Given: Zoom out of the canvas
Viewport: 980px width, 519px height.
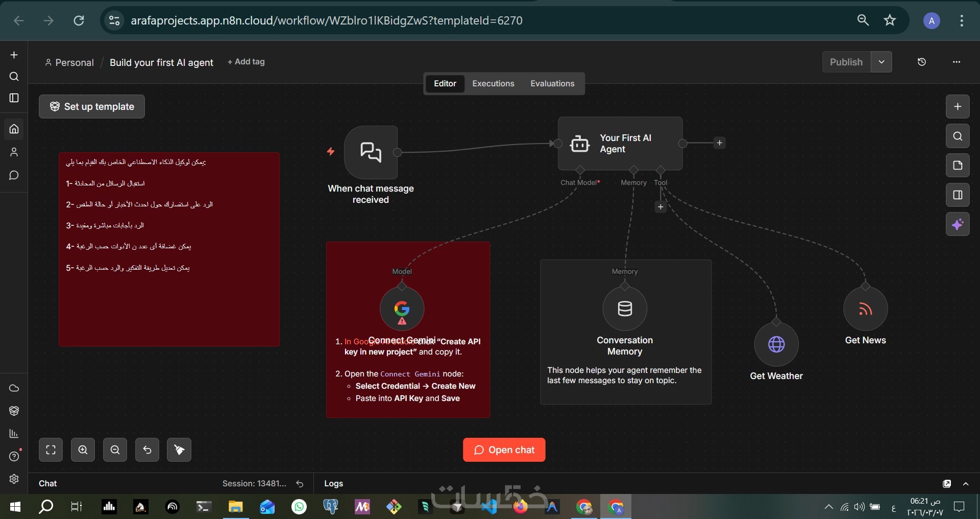Looking at the screenshot, I should point(115,450).
